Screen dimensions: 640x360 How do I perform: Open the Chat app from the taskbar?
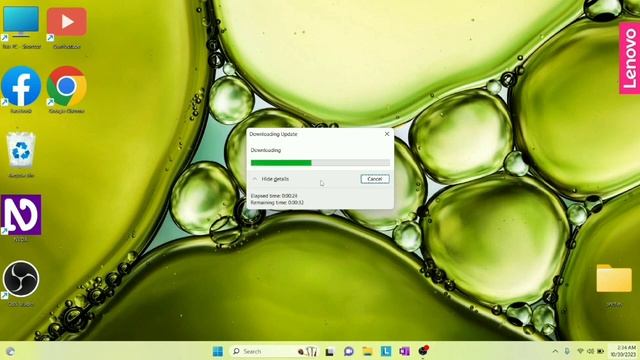click(349, 351)
